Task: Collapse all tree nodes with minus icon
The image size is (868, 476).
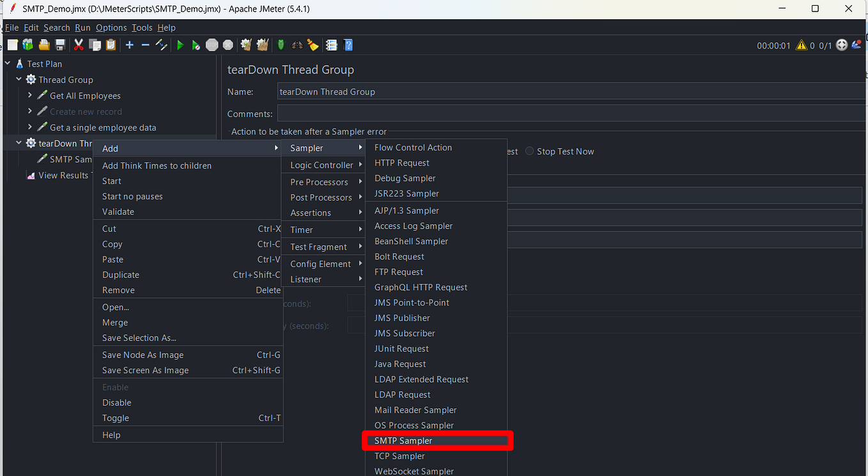Action: coord(144,45)
